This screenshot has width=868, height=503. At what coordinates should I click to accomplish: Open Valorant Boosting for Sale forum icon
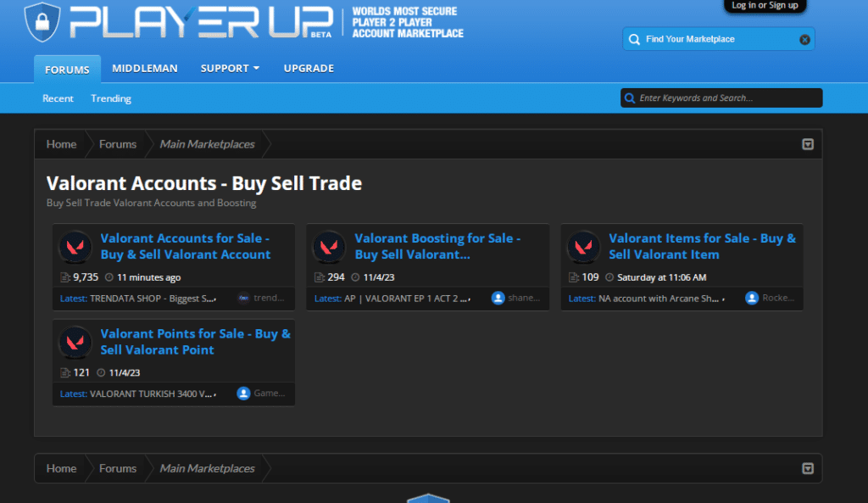coord(330,247)
